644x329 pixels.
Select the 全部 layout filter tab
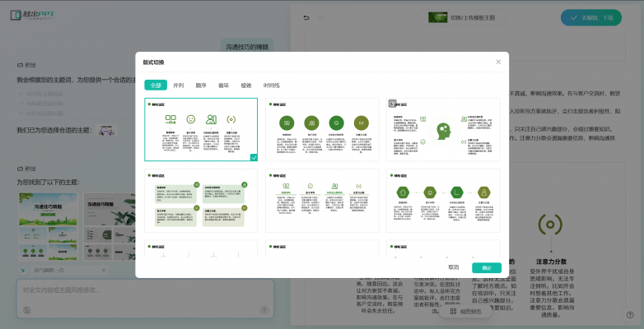156,85
